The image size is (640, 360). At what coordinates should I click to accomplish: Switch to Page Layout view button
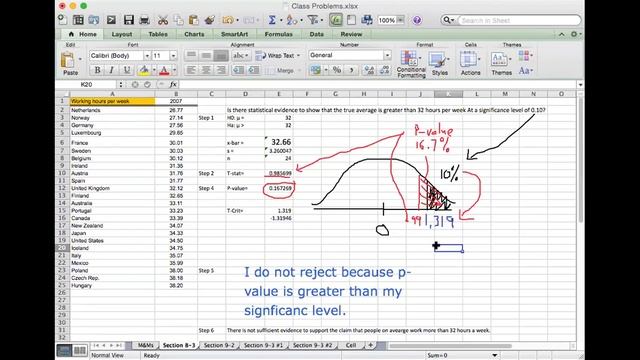click(80, 350)
